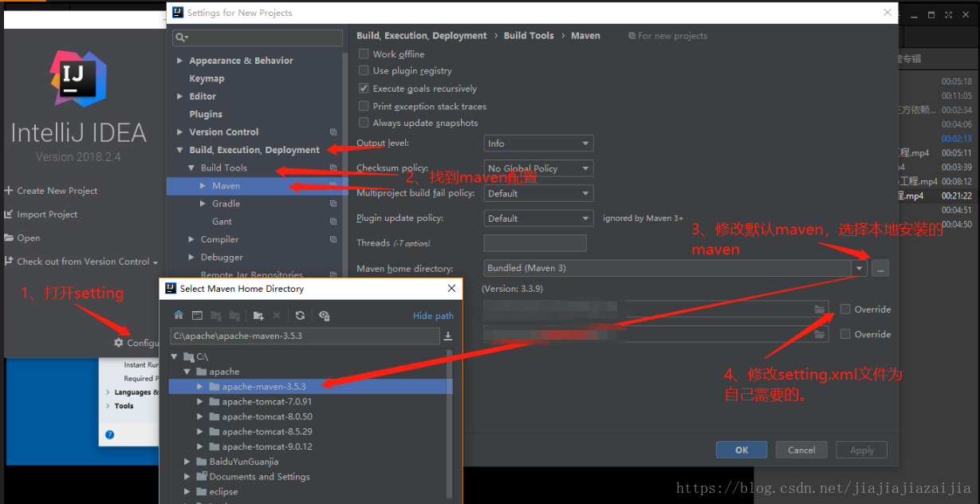
Task: Uncheck Execute goals recursively
Action: 364,89
